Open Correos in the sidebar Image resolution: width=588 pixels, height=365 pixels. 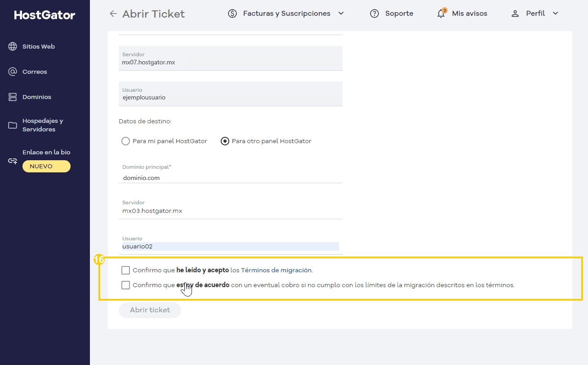[35, 72]
